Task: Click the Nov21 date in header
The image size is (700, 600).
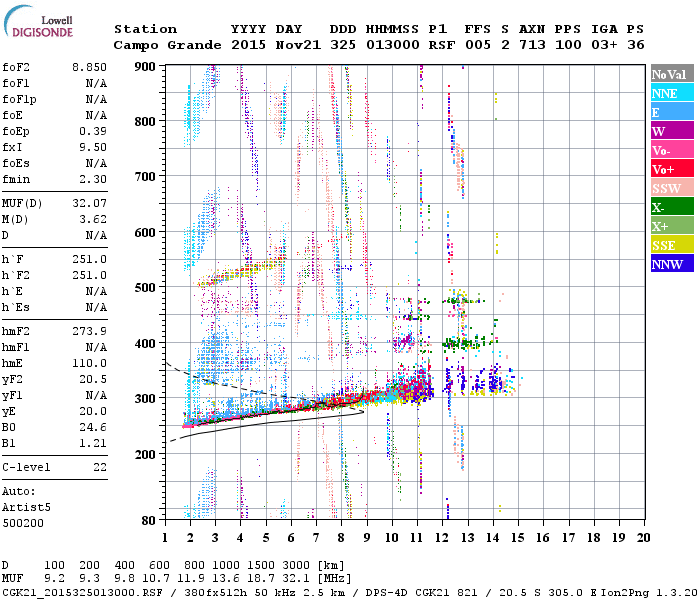Action: (x=298, y=45)
